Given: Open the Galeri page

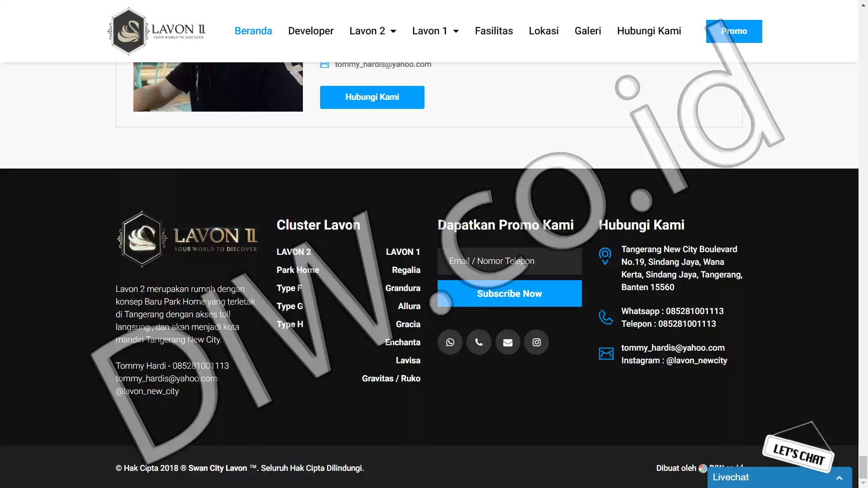Looking at the screenshot, I should 588,31.
